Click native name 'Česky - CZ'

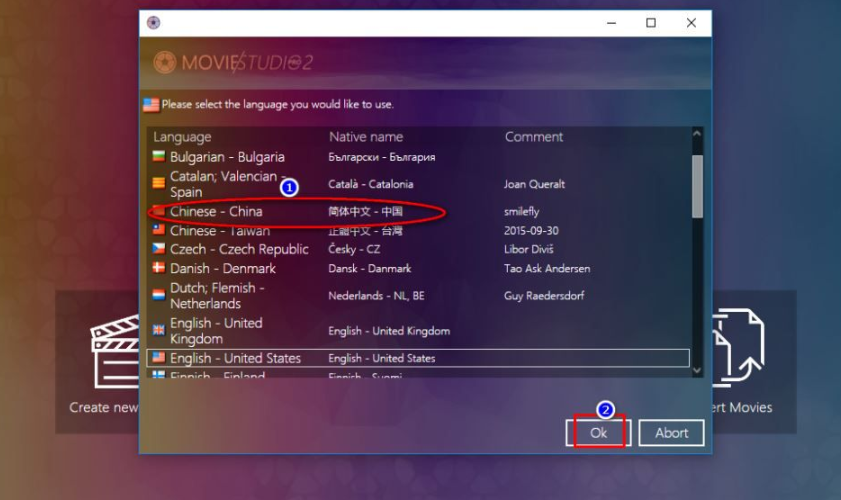pyautogui.click(x=354, y=249)
